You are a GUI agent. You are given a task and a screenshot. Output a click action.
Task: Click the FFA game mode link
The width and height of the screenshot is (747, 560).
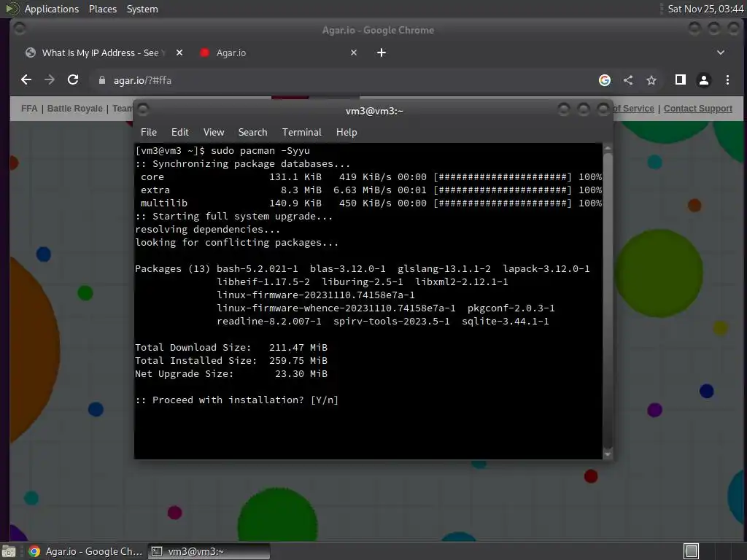tap(29, 109)
